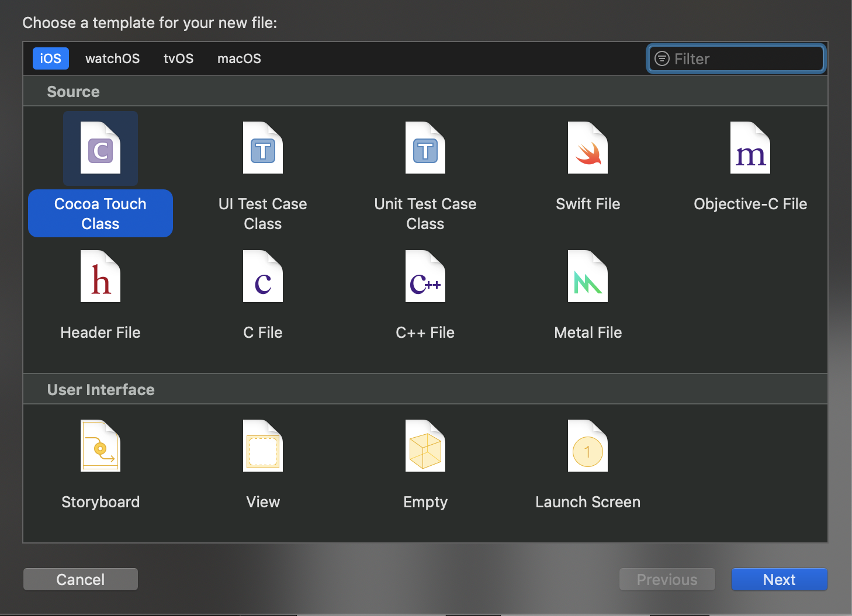The image size is (852, 616).
Task: Select the Header File icon
Action: coord(101,276)
